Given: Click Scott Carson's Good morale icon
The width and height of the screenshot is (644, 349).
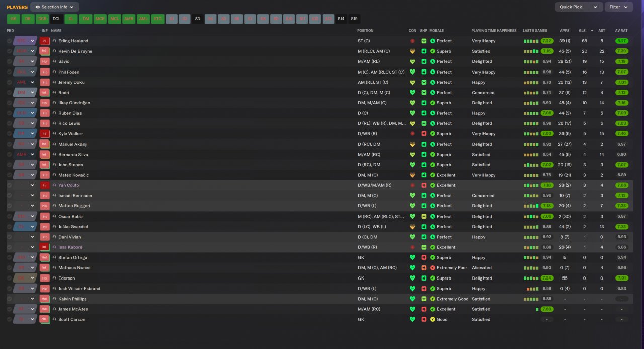Looking at the screenshot, I should (x=432, y=319).
